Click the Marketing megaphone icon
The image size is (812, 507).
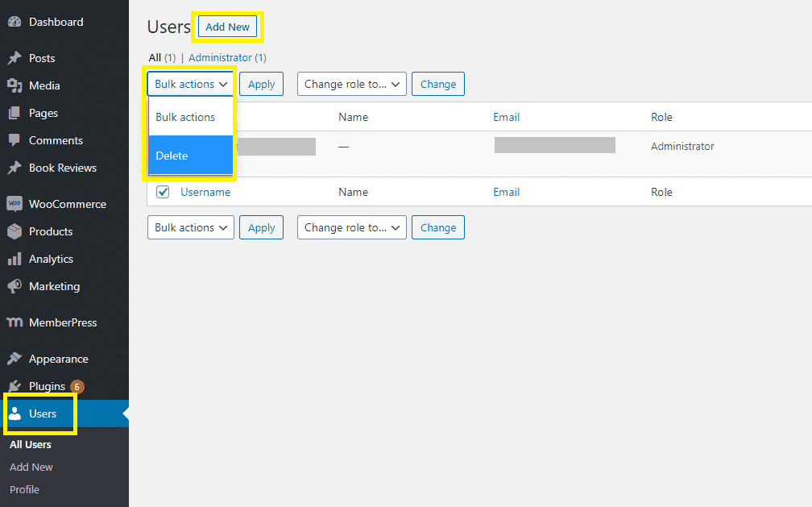pyautogui.click(x=14, y=287)
